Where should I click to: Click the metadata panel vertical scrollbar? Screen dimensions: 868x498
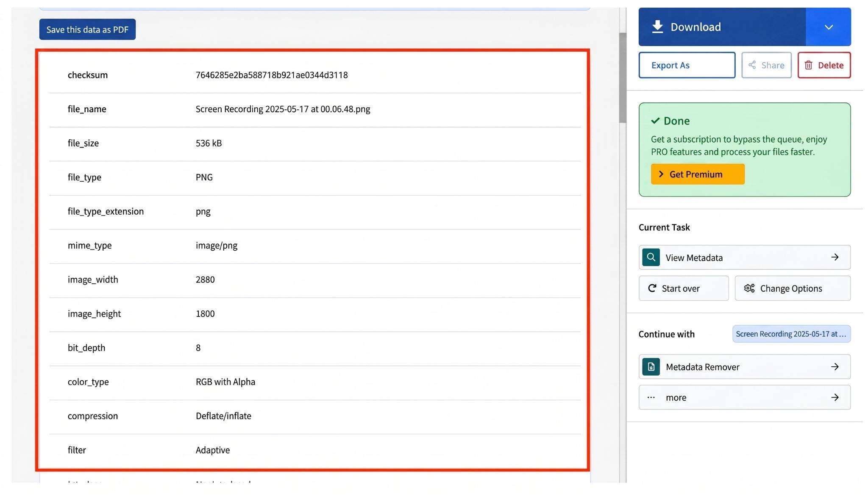623,78
